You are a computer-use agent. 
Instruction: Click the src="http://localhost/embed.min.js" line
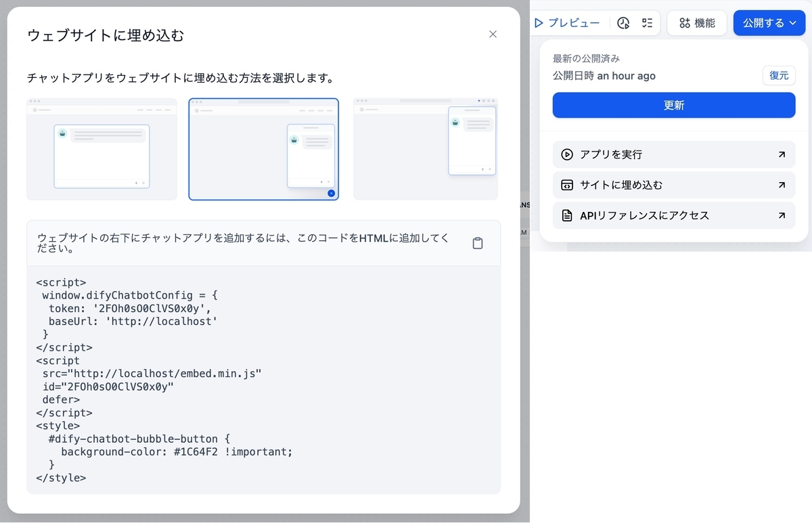pos(152,374)
